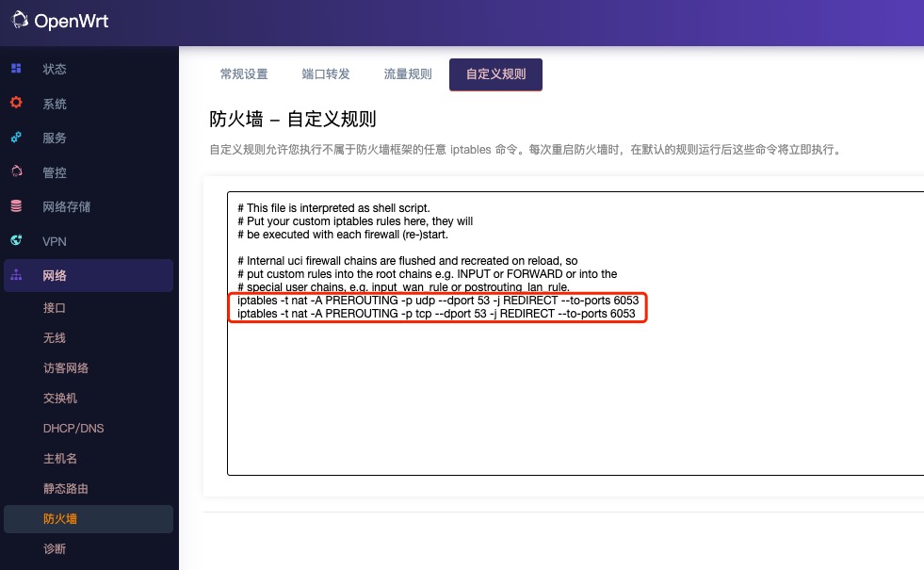Collapse the 网络 menu section
This screenshot has height=570, width=924.
(89, 275)
